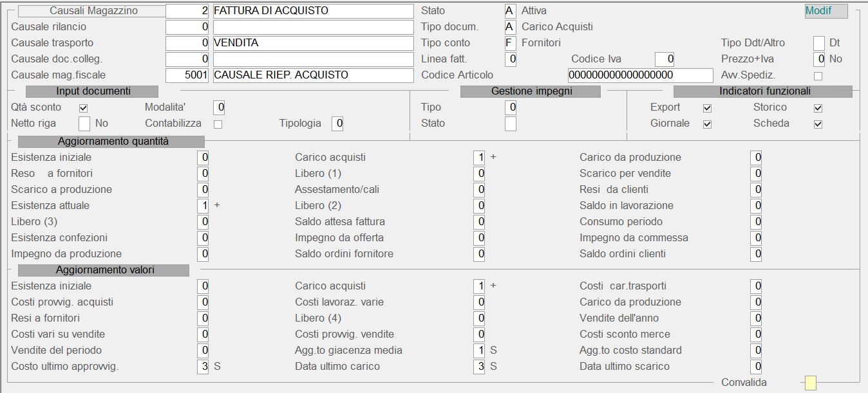Click the Modalita' value field
The height and width of the screenshot is (393, 868).
point(219,107)
